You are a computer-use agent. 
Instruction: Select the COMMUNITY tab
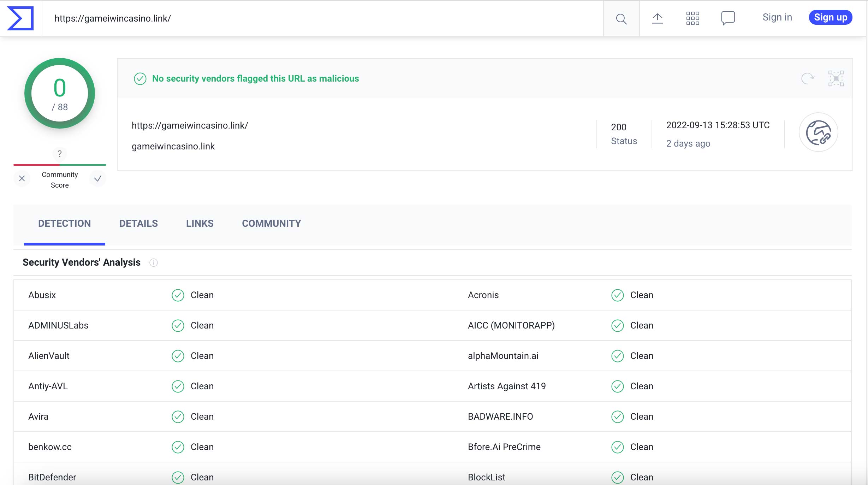click(271, 223)
